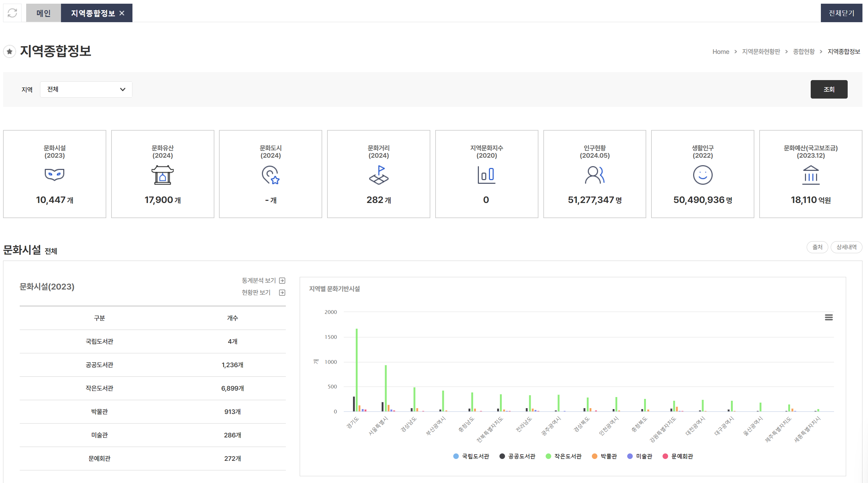Screen dimensions: 868x483
Task: Select the 지역종합정보 tab
Action: click(93, 13)
